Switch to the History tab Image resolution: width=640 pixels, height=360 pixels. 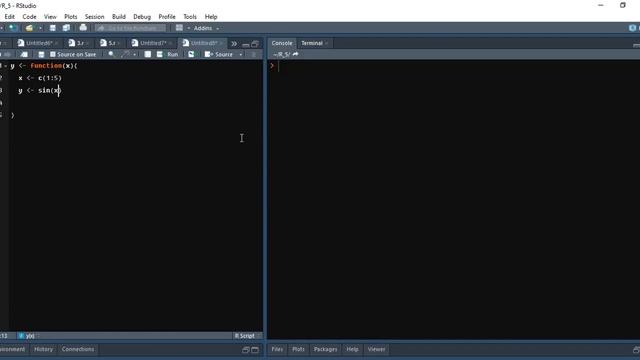click(43, 349)
